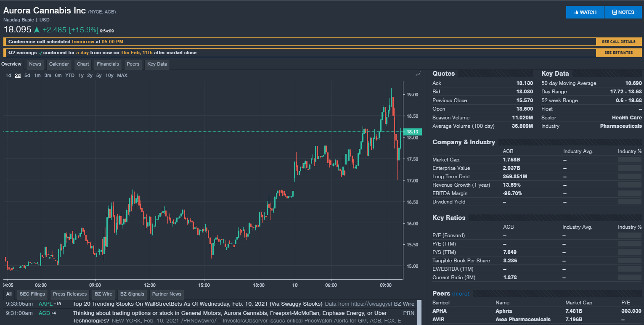644x325 pixels.
Task: Switch to the Calendar tab
Action: point(59,64)
